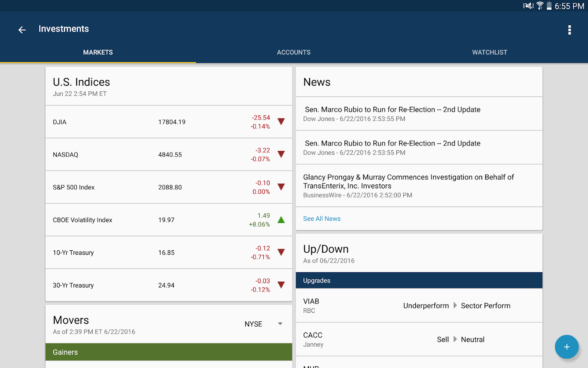Tap the blue plus floating button
Viewport: 588px width, 368px height.
(x=566, y=347)
